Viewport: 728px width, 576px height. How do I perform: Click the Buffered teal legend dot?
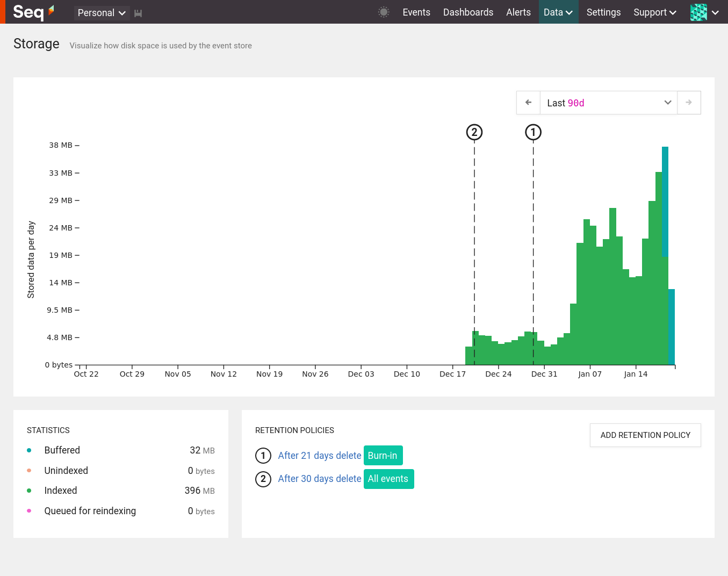tap(29, 450)
